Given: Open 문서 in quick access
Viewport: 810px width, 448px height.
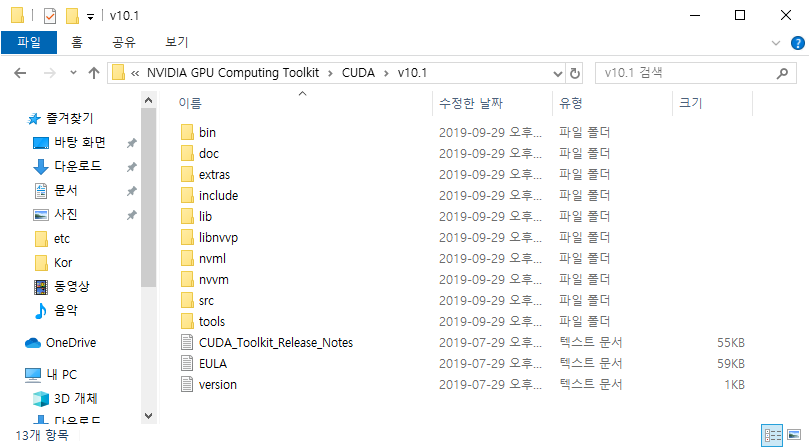Looking at the screenshot, I should point(55,191).
